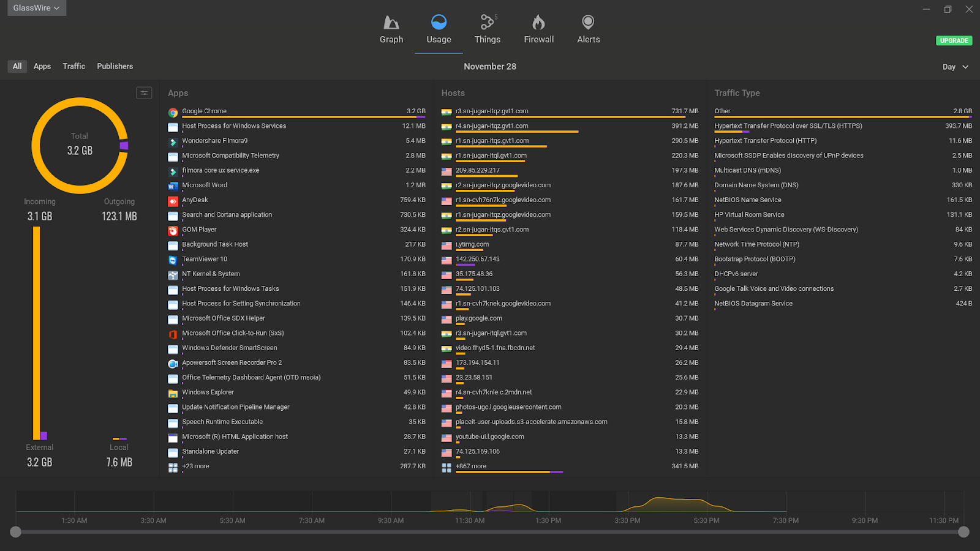
Task: Open the Alerts icon
Action: [588, 23]
